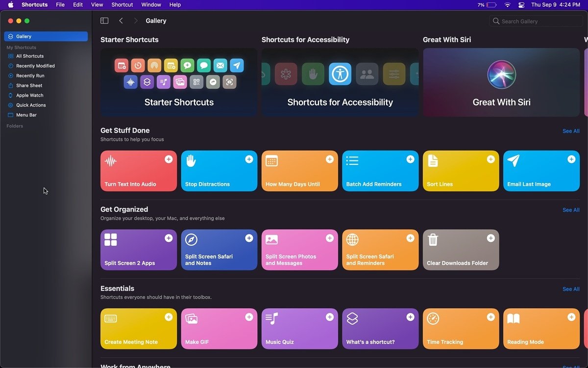Open the Clear Downloads Folder card

(461, 250)
